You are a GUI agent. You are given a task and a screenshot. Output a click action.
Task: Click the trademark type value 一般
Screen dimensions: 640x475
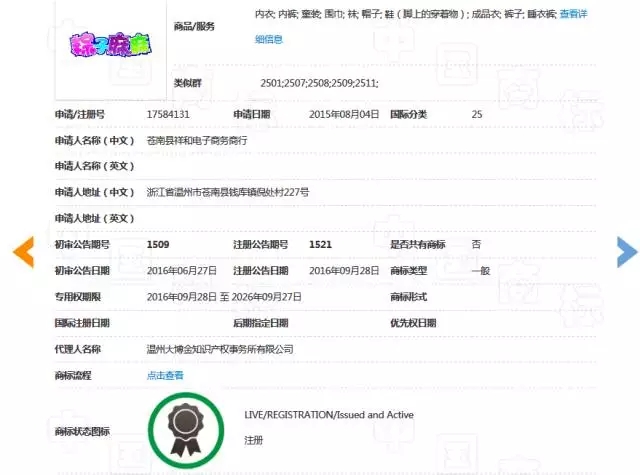tap(481, 271)
